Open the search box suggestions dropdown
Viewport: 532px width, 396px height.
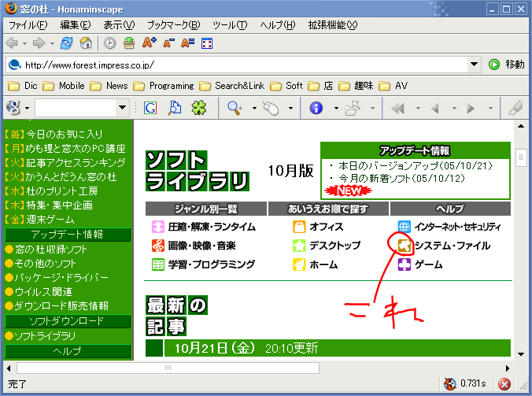click(x=123, y=108)
